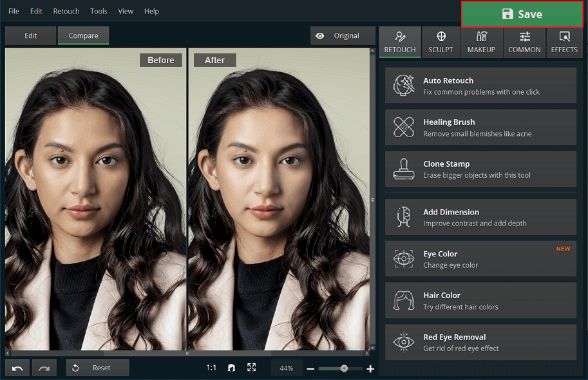
Task: Open the EFFECTS tab
Action: tap(564, 42)
